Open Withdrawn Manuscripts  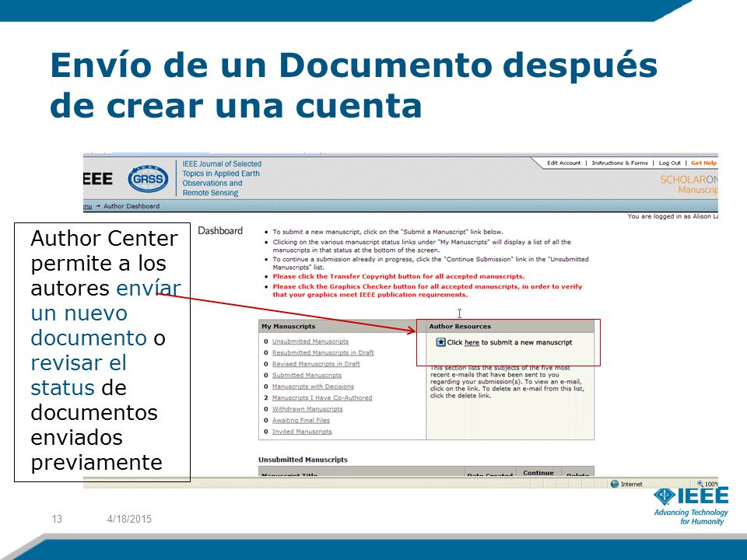(x=307, y=409)
